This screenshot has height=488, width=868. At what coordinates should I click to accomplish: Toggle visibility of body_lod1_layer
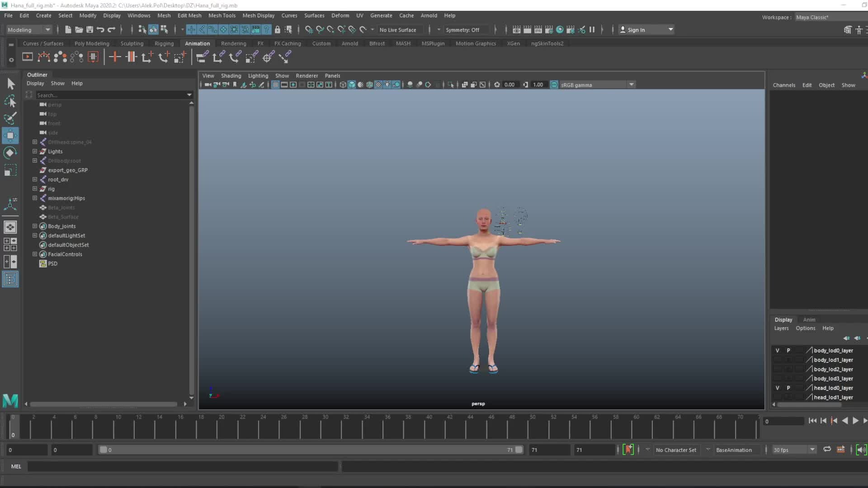[778, 360]
